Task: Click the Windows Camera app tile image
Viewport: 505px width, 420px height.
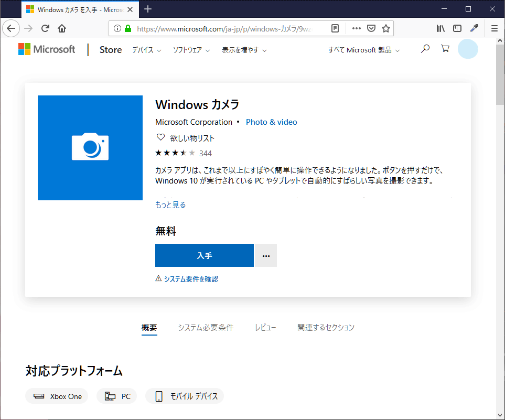Action: [x=90, y=148]
